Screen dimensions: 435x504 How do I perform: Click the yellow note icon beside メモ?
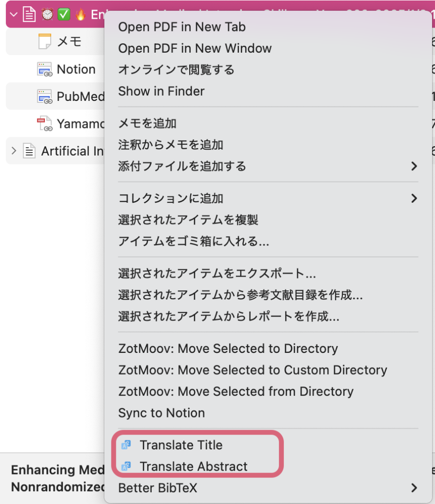[x=44, y=42]
